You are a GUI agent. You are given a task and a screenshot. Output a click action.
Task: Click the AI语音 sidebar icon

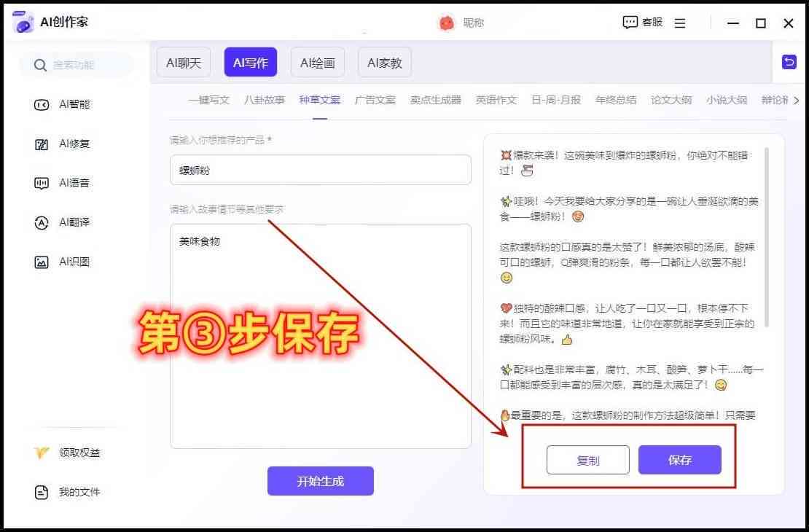pos(42,183)
